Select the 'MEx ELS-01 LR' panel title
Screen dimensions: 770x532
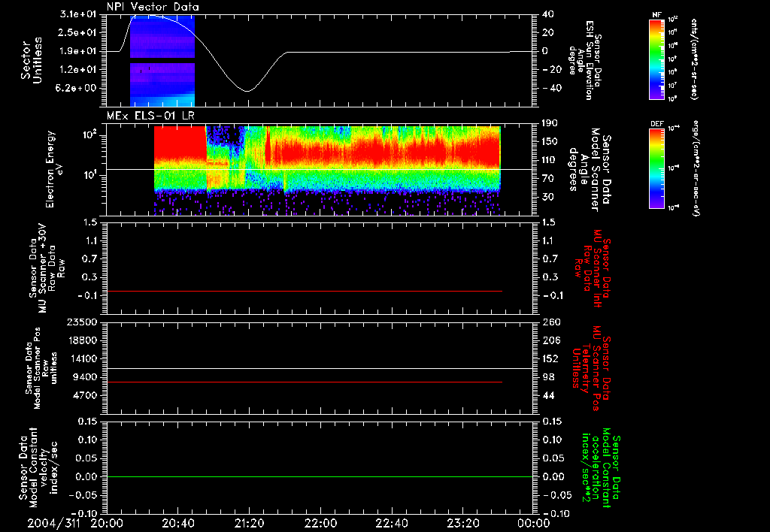150,116
